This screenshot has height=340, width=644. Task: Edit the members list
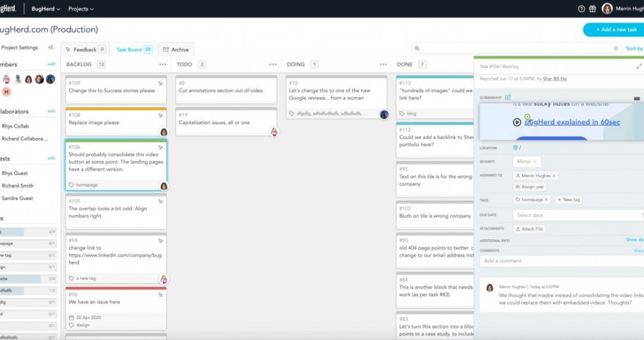(52, 64)
